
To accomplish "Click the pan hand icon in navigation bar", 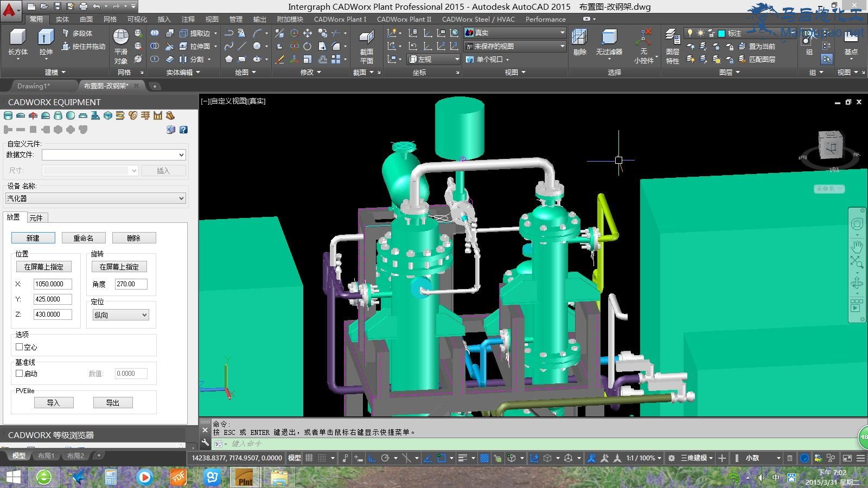I will coord(857,246).
